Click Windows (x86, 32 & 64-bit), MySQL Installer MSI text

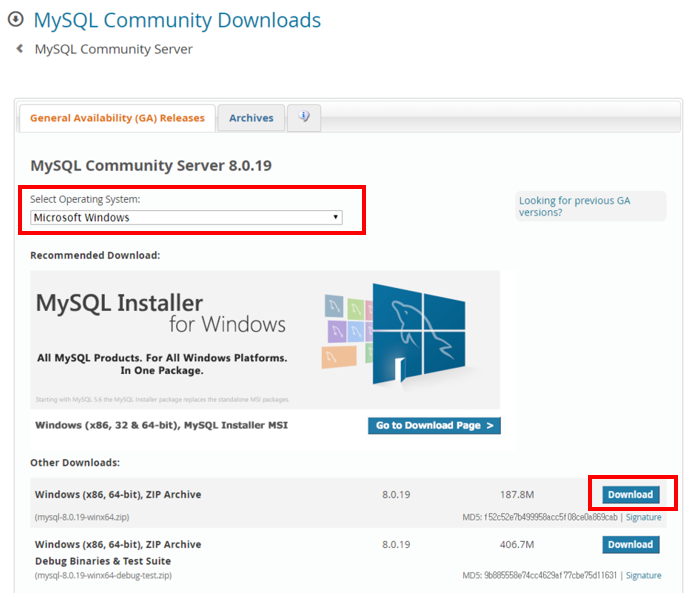coord(161,425)
